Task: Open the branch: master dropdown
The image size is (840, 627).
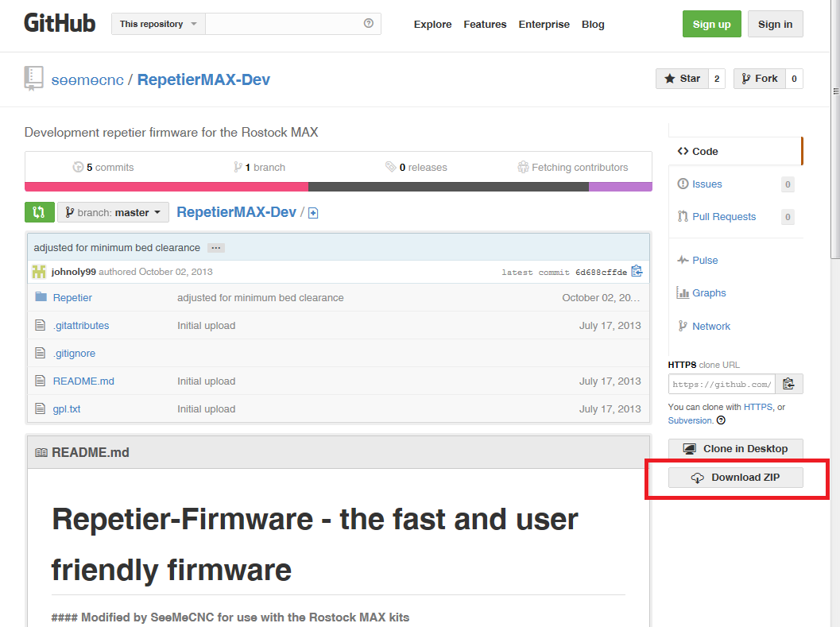Action: pos(113,212)
